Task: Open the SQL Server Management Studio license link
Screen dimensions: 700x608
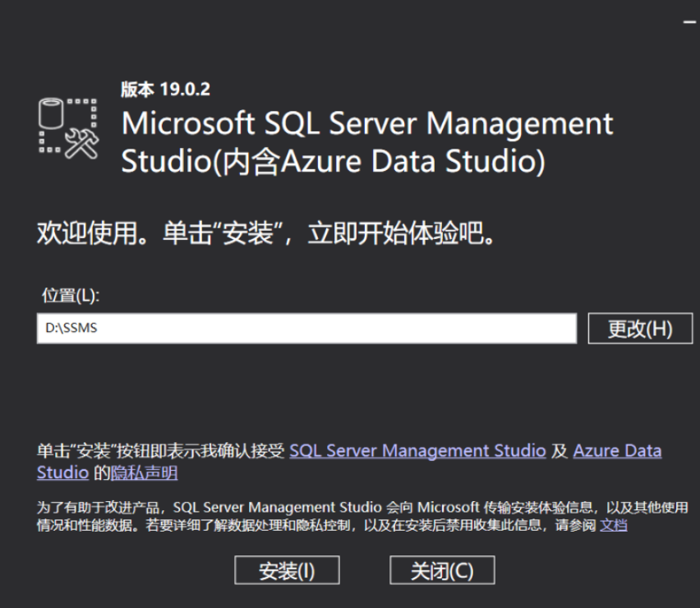Action: [417, 451]
